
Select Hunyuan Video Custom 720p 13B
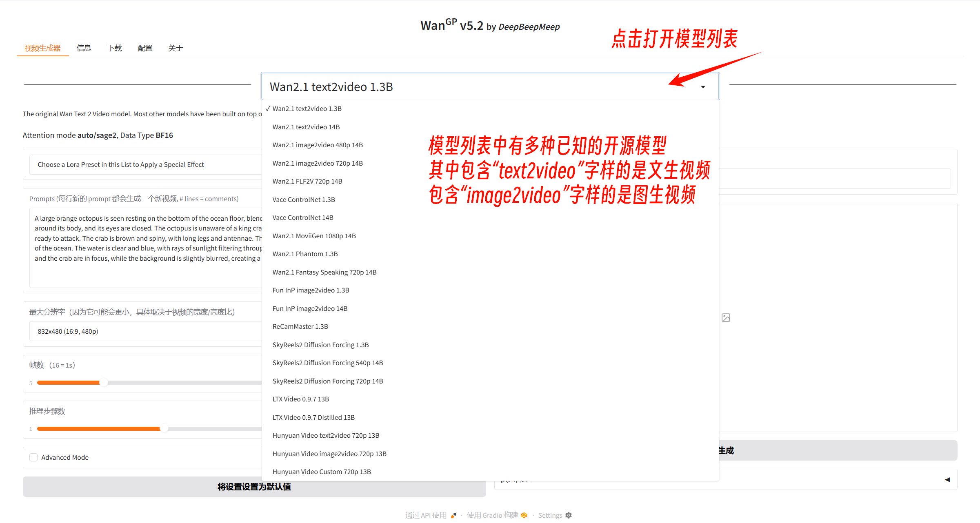click(x=490, y=472)
